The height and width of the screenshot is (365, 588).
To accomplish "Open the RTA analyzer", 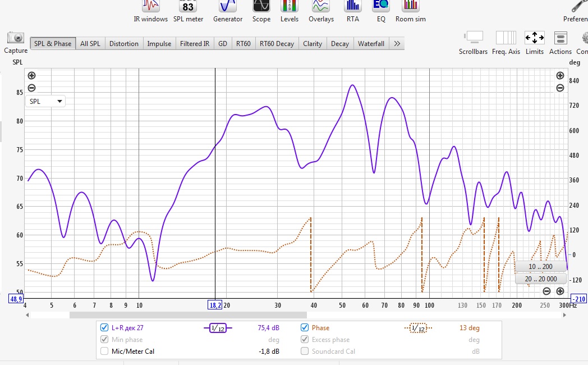I will 352,11.
